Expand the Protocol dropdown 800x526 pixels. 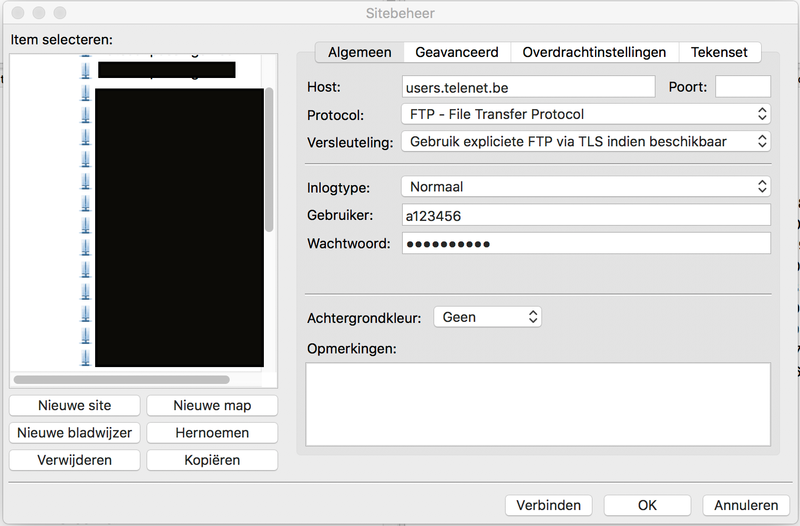585,114
